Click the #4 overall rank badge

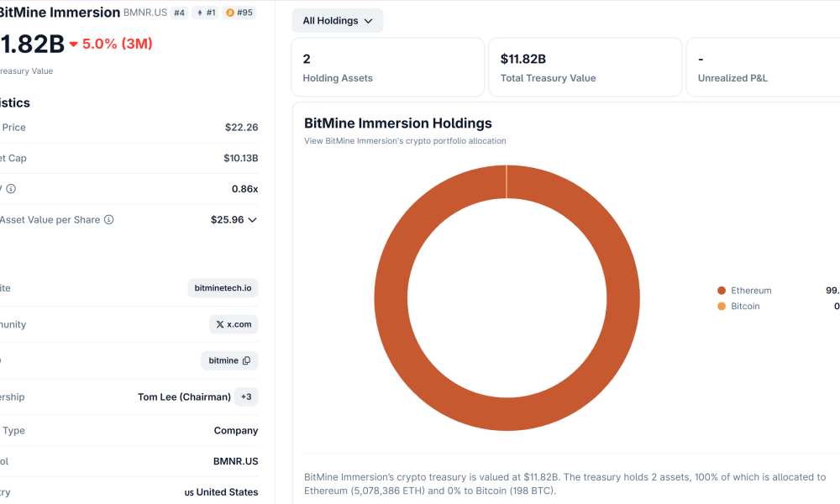click(179, 13)
